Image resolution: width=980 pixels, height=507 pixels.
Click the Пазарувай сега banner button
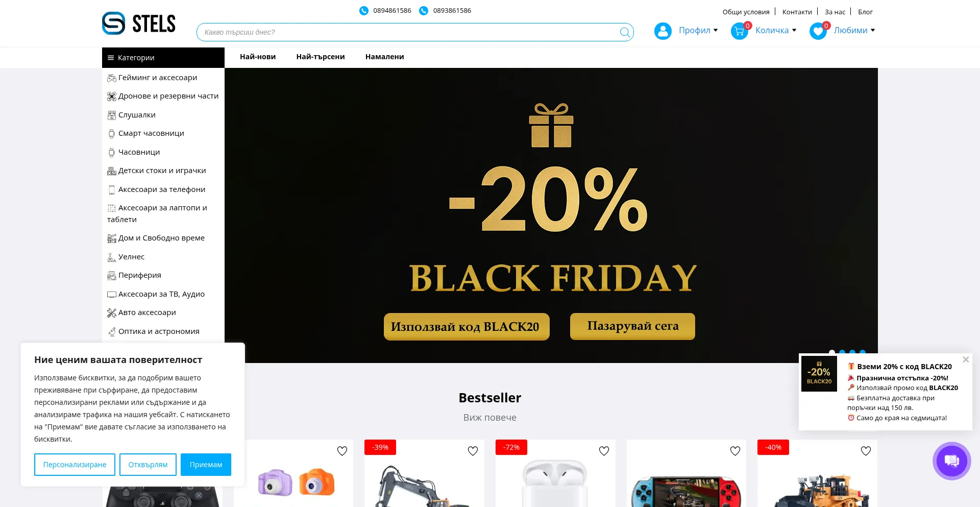[632, 326]
